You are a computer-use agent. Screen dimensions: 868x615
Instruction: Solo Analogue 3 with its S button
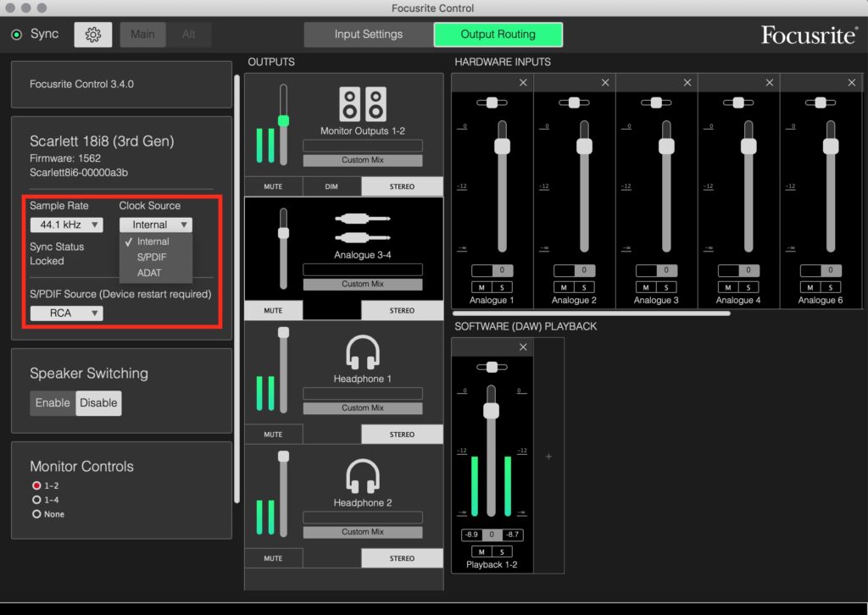click(x=666, y=287)
